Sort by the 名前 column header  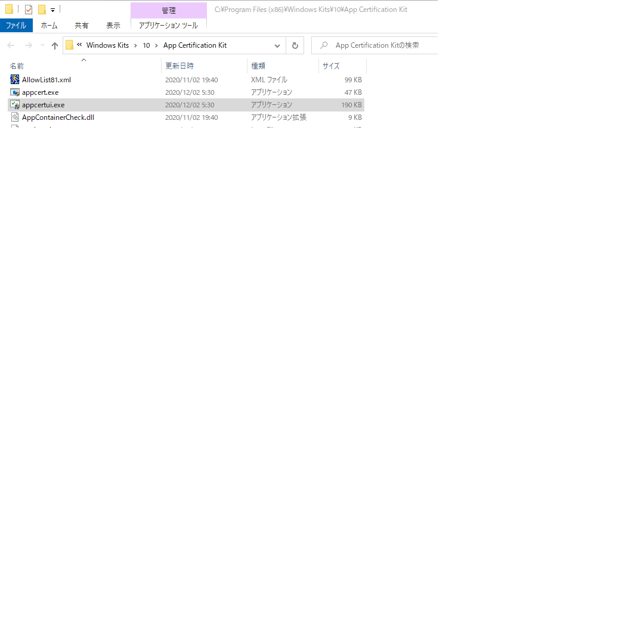(84, 66)
